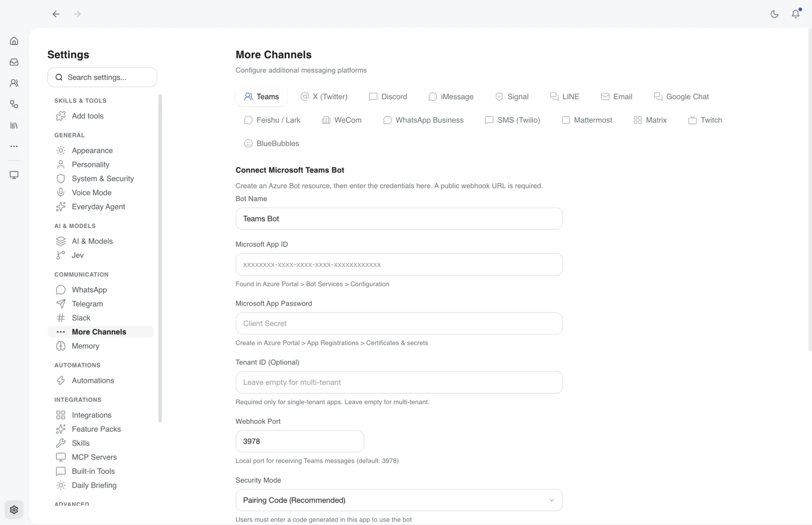Open MCP Servers settings

point(101,457)
